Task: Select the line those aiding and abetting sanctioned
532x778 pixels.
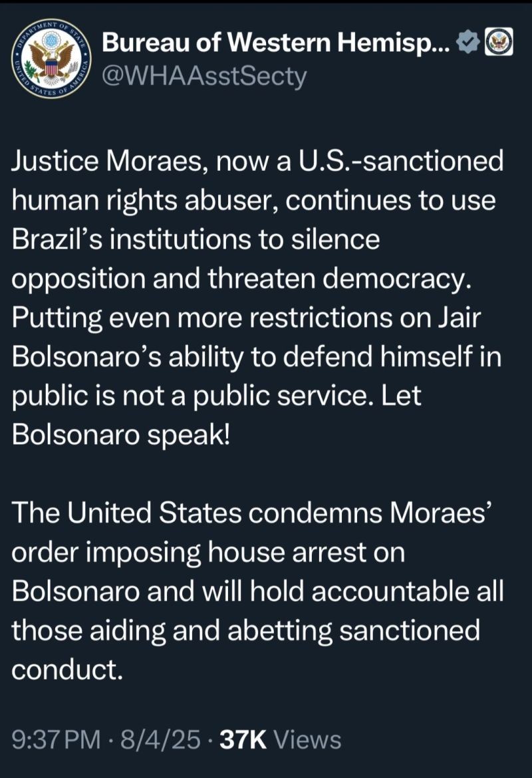Action: 245,630
